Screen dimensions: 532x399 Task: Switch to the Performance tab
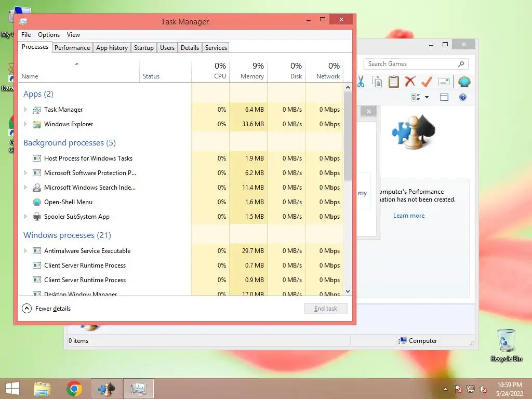(72, 48)
